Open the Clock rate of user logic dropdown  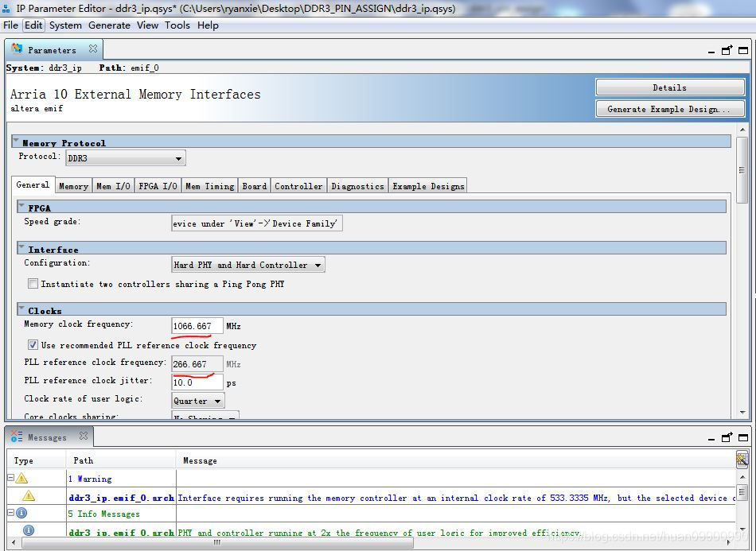coord(197,401)
